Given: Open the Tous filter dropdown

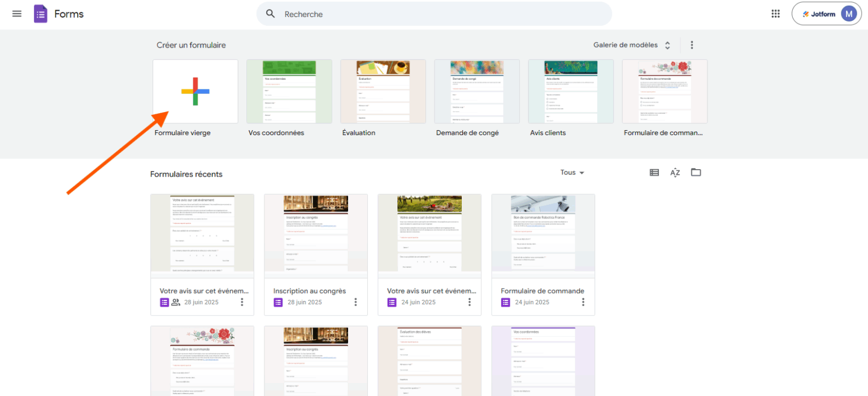Looking at the screenshot, I should click(572, 172).
